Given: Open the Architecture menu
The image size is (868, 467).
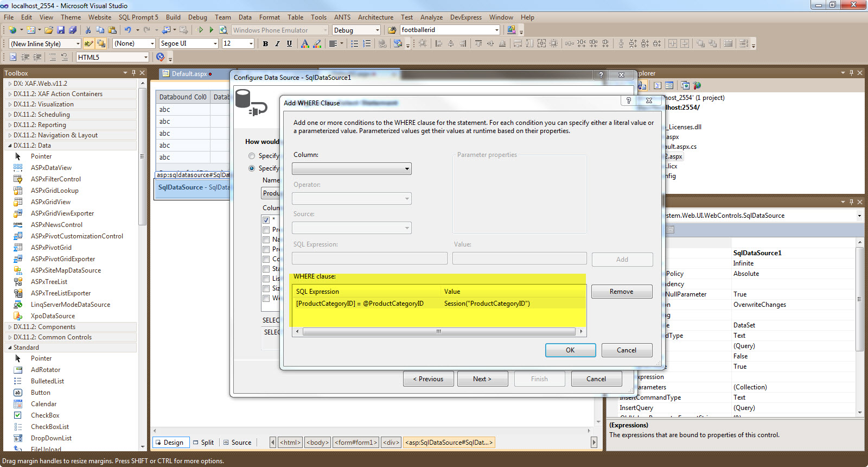Looking at the screenshot, I should pyautogui.click(x=375, y=17).
